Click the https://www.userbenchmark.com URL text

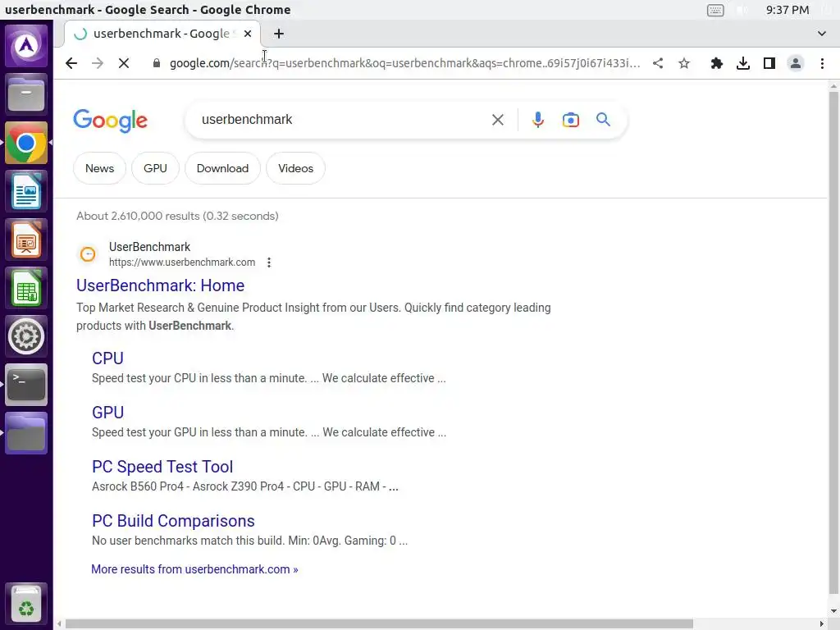[182, 262]
